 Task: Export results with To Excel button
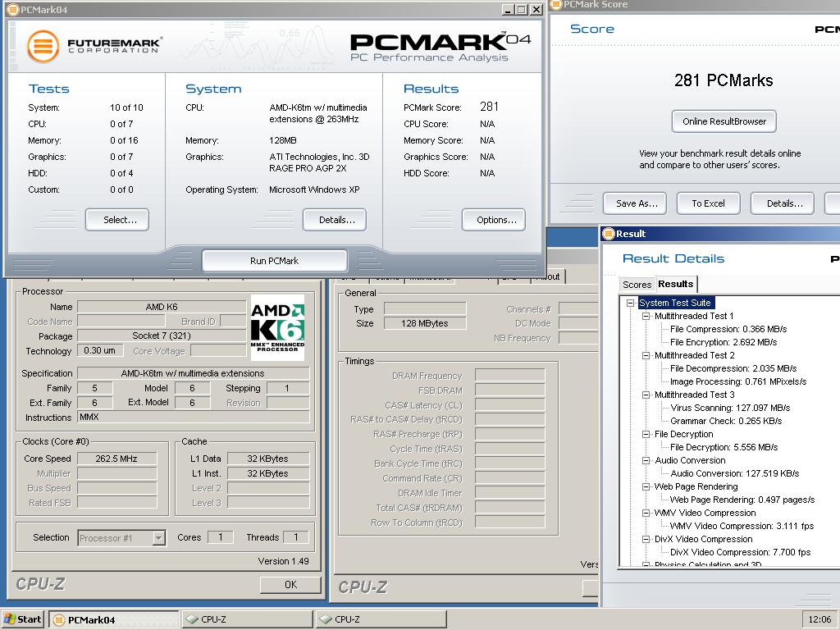(x=709, y=203)
